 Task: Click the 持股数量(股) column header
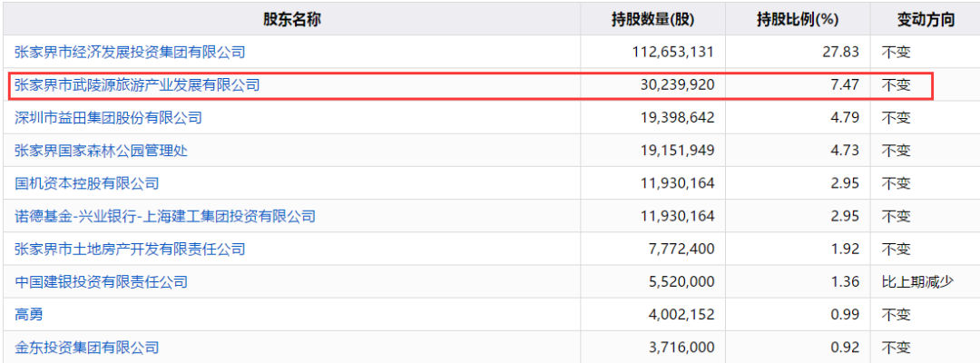pos(652,19)
